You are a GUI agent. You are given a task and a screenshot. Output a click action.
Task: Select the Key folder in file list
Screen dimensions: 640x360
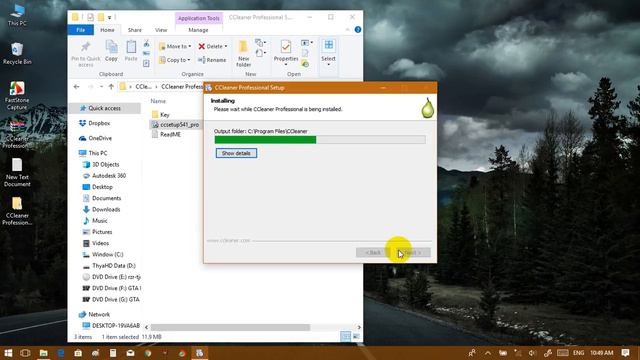[164, 115]
